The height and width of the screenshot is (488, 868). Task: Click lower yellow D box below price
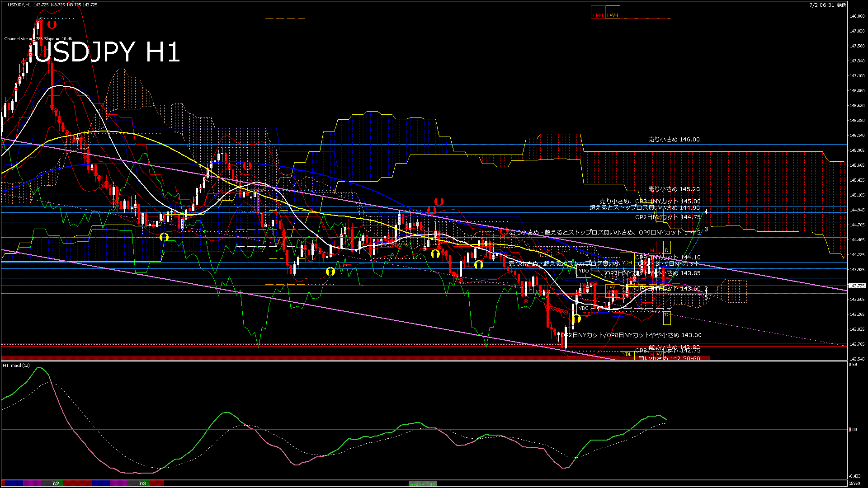click(667, 317)
